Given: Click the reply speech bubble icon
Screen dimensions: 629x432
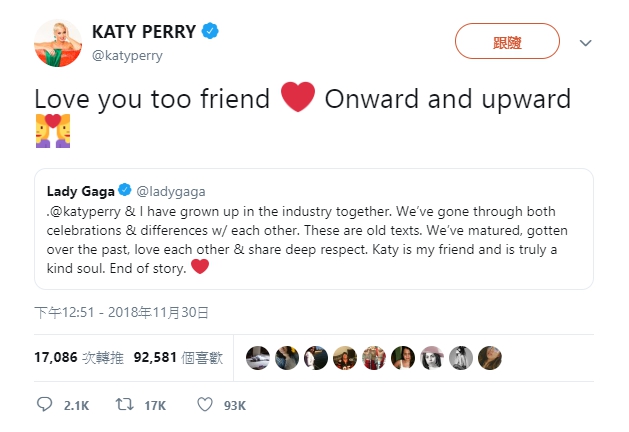Looking at the screenshot, I should tap(44, 405).
